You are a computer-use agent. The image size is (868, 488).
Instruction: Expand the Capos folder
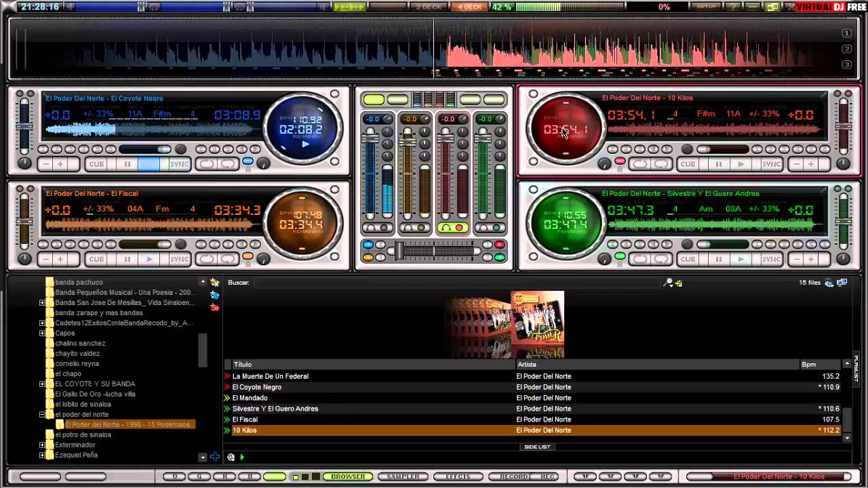[x=42, y=333]
